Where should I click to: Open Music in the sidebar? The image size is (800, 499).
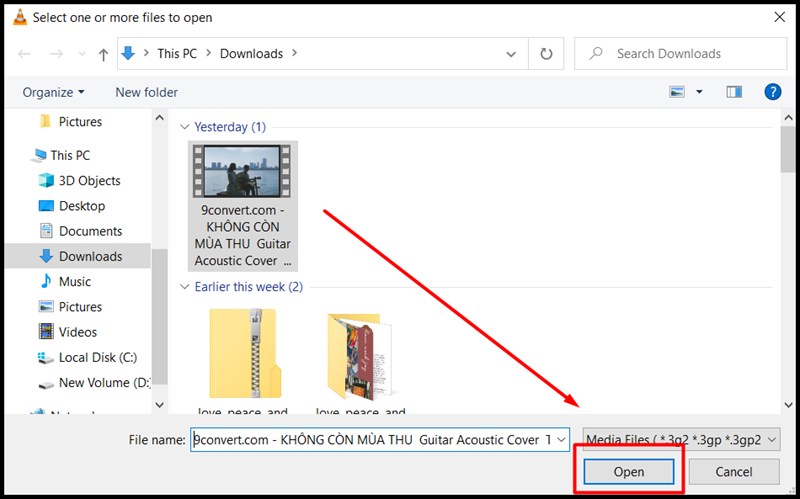pos(65,282)
